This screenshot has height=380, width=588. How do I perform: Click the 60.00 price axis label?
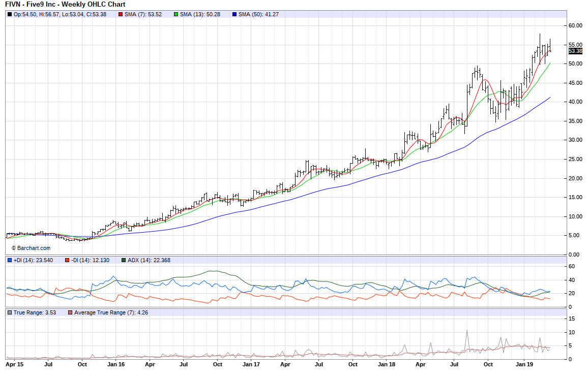click(x=575, y=25)
